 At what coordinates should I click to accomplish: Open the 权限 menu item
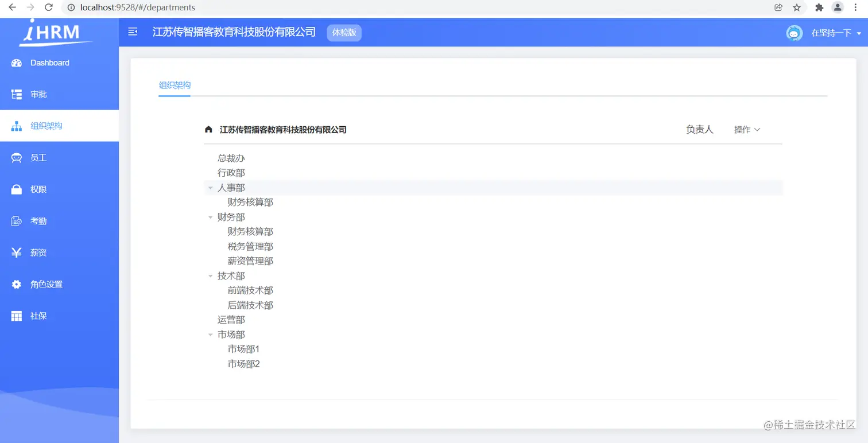tap(59, 189)
